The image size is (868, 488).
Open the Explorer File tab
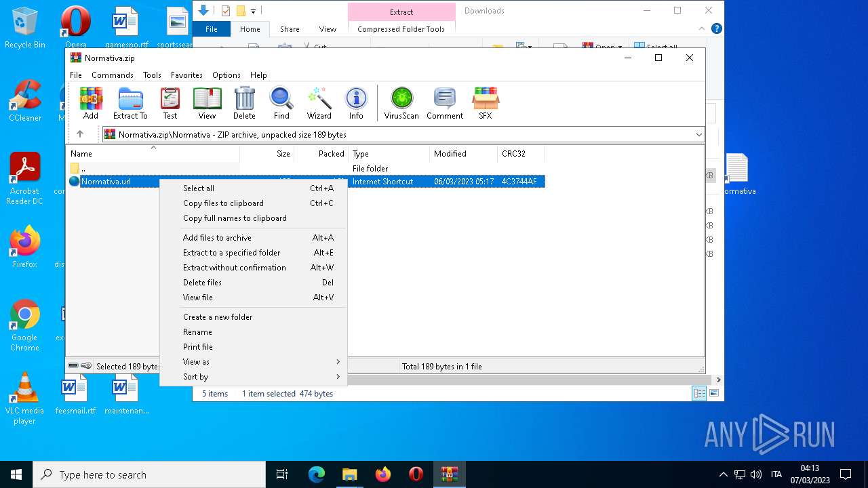pos(212,29)
